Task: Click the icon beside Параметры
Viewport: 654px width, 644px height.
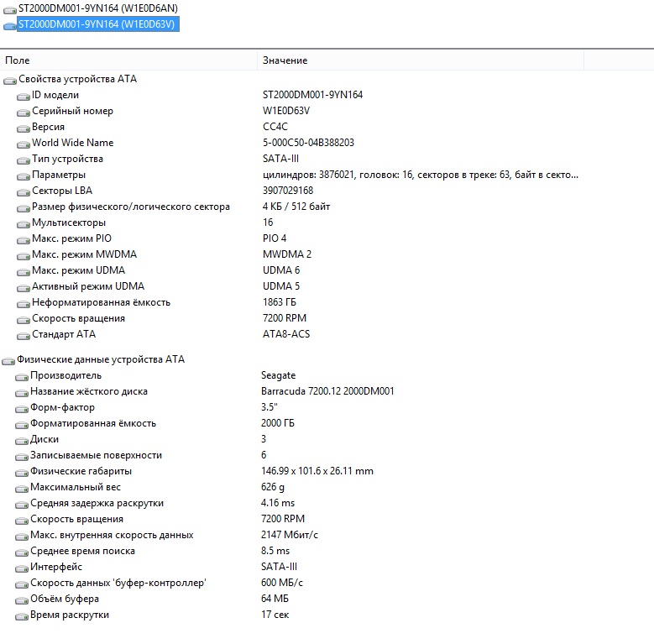Action: [24, 176]
